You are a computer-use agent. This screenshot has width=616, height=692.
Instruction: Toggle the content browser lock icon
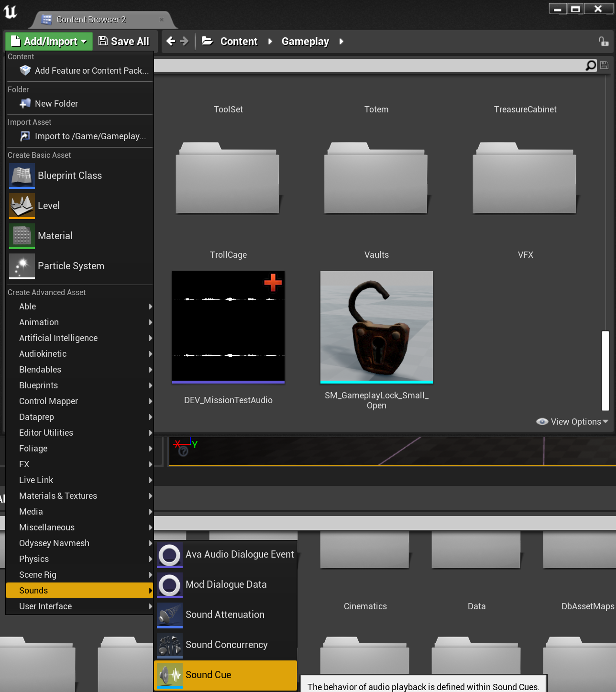(604, 42)
